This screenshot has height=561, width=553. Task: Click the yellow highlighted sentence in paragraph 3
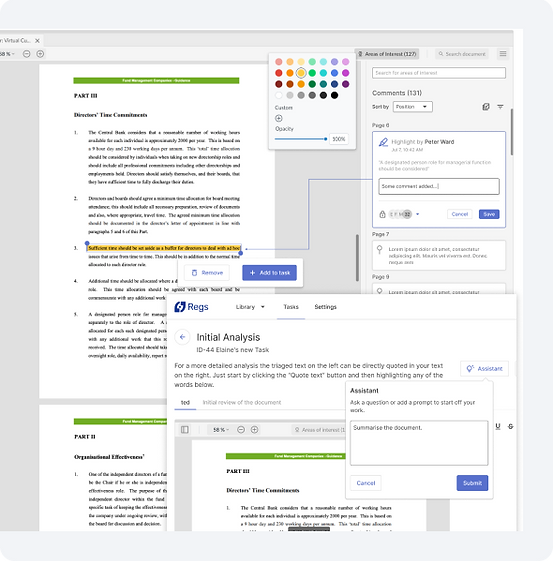[164, 248]
